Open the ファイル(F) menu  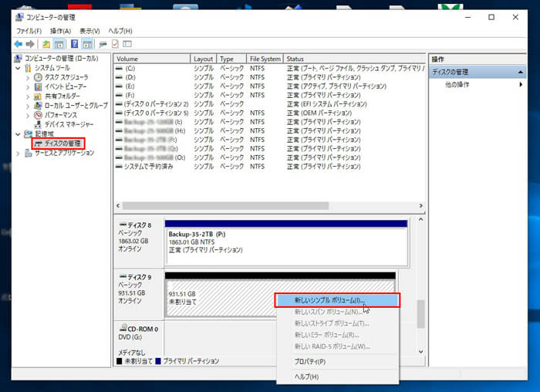29,31
